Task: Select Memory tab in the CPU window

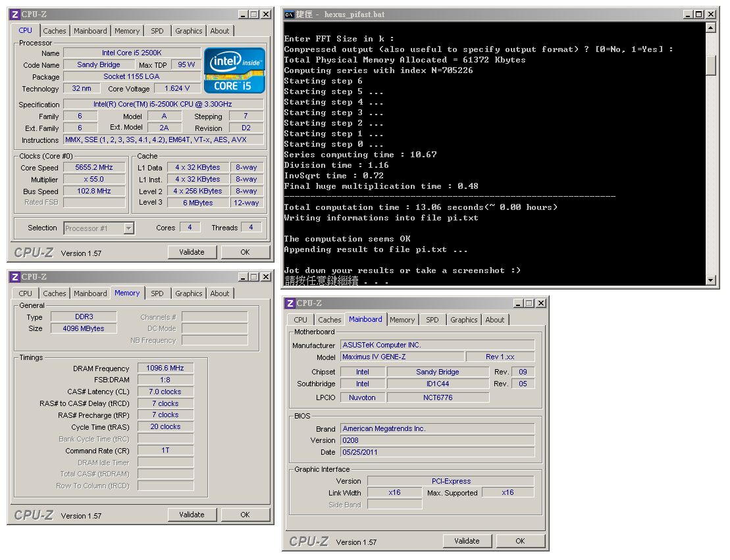Action: click(127, 31)
